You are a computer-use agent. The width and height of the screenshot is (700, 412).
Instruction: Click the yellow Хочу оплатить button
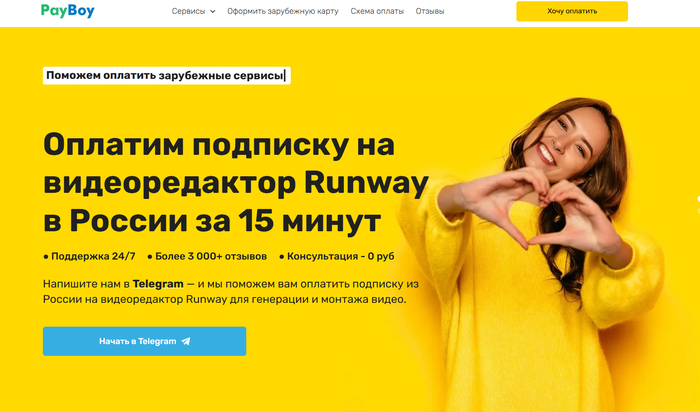[x=572, y=11]
